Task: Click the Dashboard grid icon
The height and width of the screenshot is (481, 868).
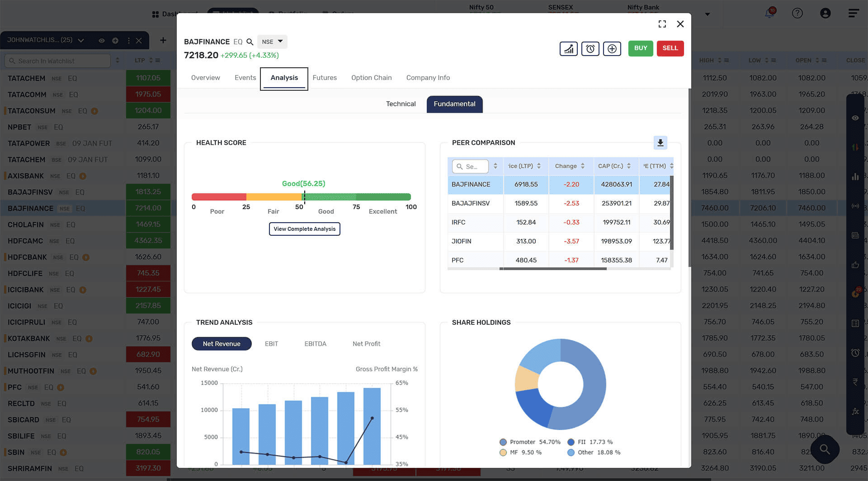Action: pos(156,14)
